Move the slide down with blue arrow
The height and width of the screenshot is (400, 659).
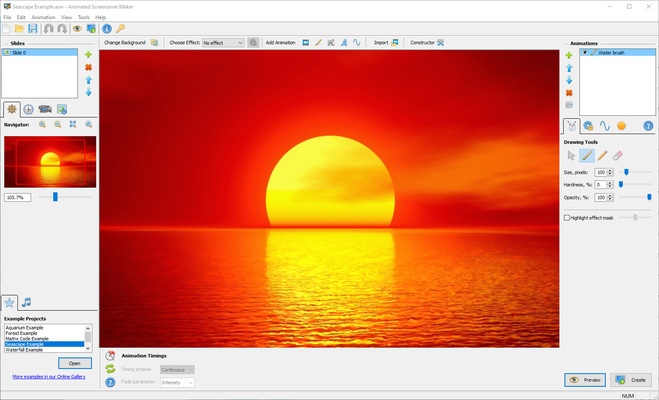(88, 92)
